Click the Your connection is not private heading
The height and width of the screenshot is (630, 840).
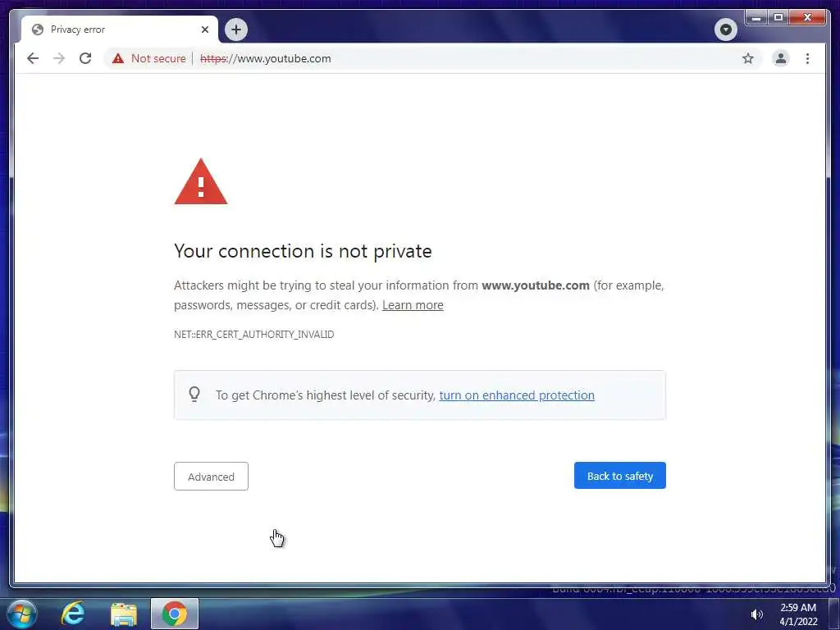(303, 251)
